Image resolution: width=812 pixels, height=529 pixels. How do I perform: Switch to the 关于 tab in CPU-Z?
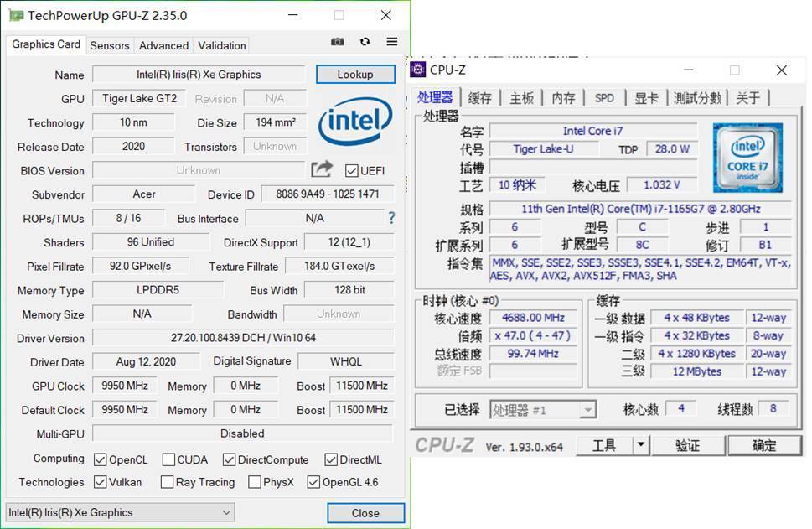pos(748,98)
